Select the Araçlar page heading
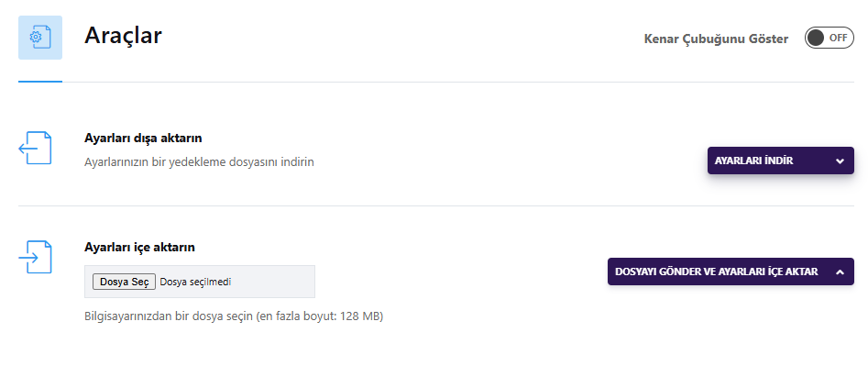Viewport: 868px width, 377px height. pyautogui.click(x=123, y=36)
